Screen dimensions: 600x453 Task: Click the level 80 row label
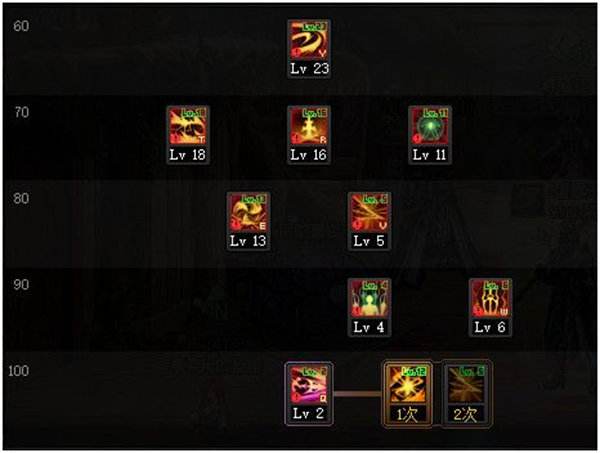coord(21,198)
